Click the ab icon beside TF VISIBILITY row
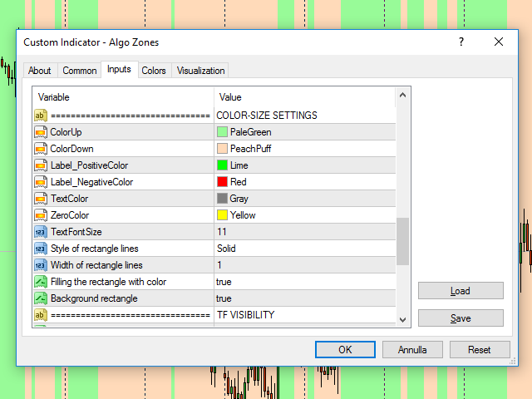Viewport: 532px width, 399px height. coord(41,315)
